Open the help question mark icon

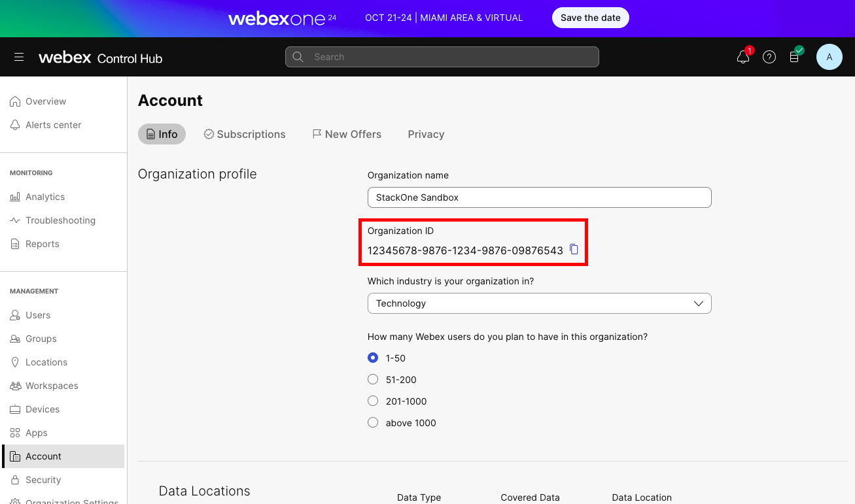[x=769, y=57]
